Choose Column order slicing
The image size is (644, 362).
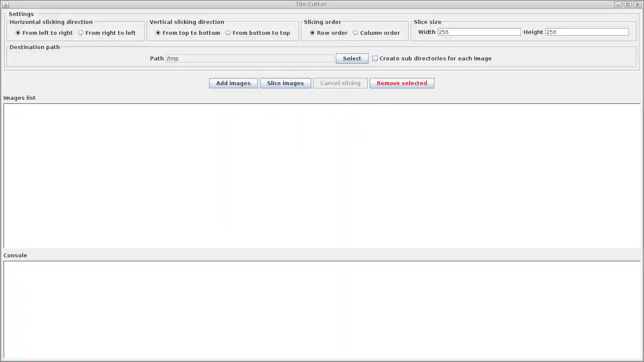pos(355,33)
